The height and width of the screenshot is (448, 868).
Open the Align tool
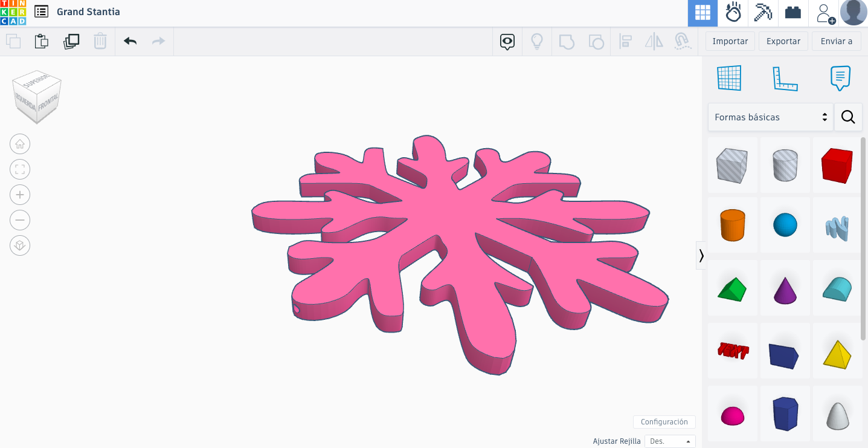626,41
